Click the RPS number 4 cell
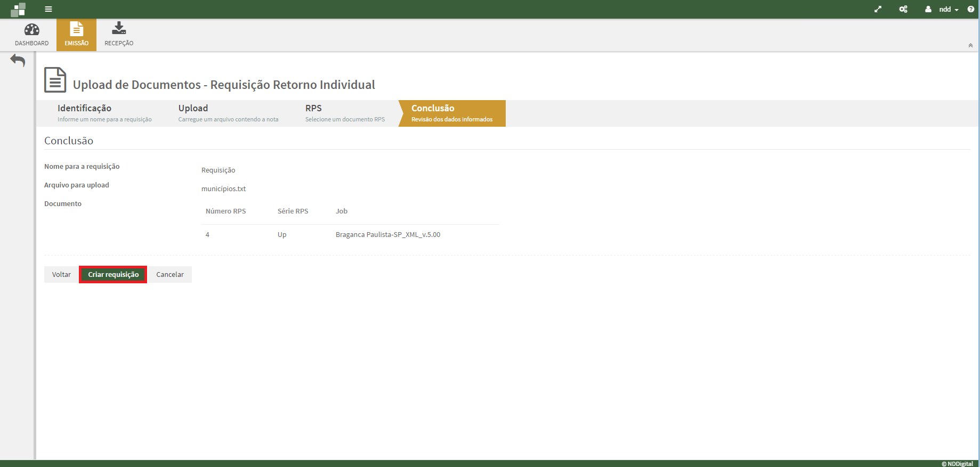Screen dimensions: 980x467 click(207, 234)
